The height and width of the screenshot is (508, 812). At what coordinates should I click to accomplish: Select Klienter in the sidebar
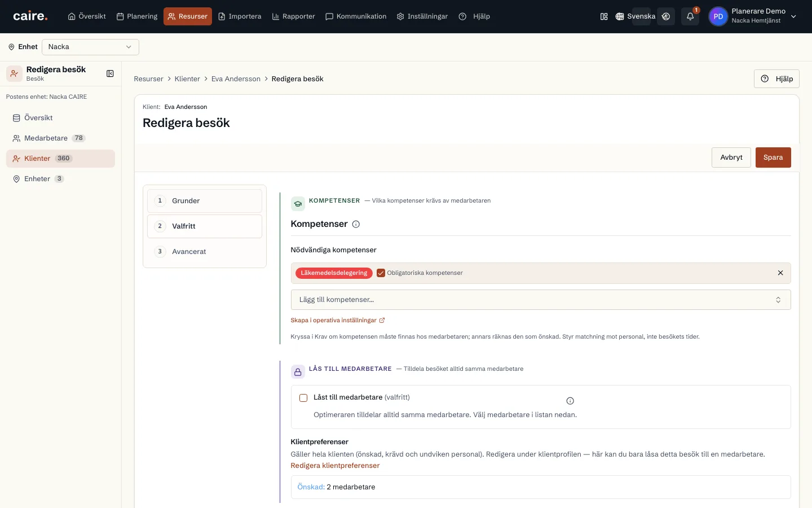point(60,159)
